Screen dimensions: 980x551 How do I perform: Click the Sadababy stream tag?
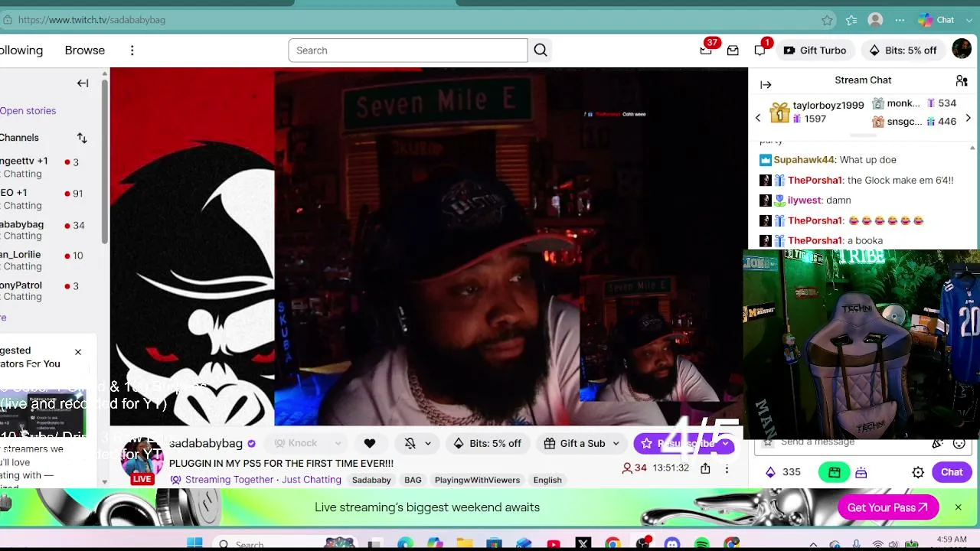click(x=371, y=480)
